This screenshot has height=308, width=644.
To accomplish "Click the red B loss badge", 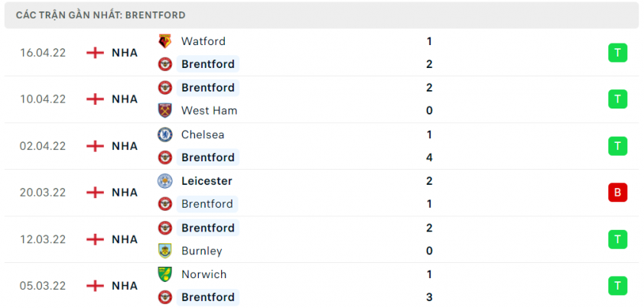I will 618,192.
